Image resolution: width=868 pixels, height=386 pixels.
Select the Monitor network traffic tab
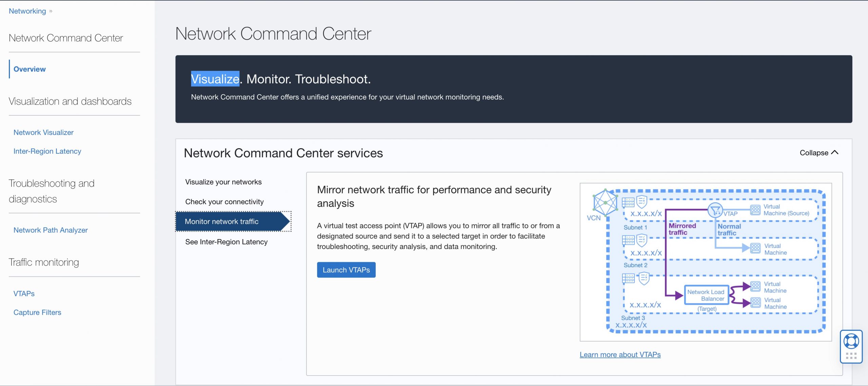pos(222,221)
